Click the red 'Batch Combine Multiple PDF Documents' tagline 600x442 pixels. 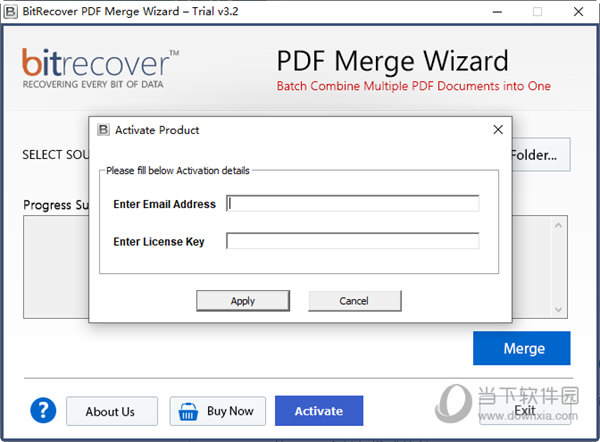[x=414, y=86]
